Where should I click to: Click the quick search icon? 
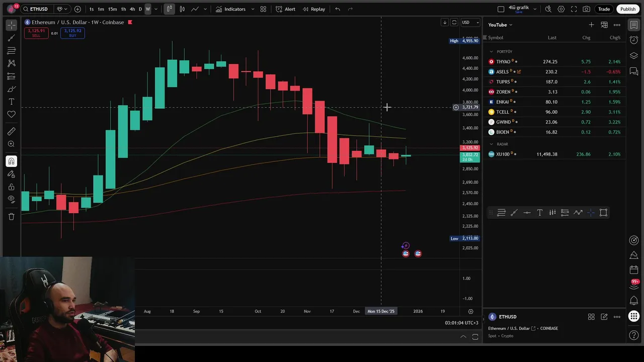click(x=548, y=9)
